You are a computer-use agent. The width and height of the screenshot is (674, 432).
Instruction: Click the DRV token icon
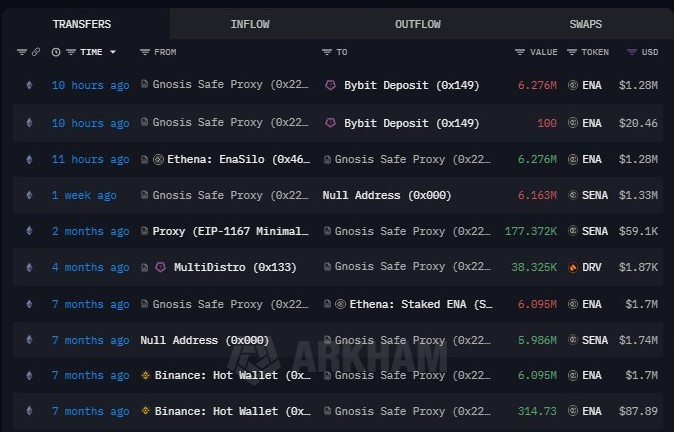pos(572,268)
